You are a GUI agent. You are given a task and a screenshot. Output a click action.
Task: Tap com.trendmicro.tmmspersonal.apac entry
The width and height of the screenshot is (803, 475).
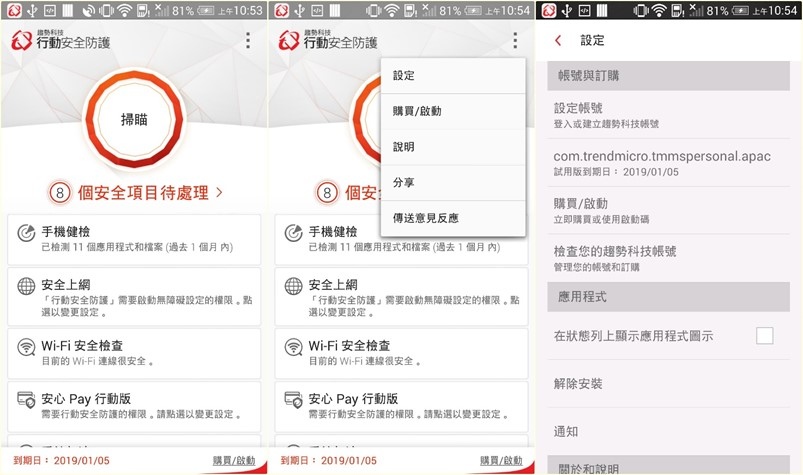pos(668,162)
